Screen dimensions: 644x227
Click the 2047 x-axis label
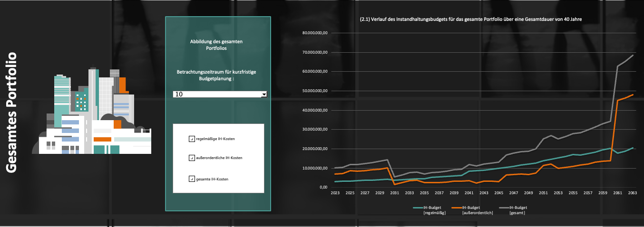(514, 193)
